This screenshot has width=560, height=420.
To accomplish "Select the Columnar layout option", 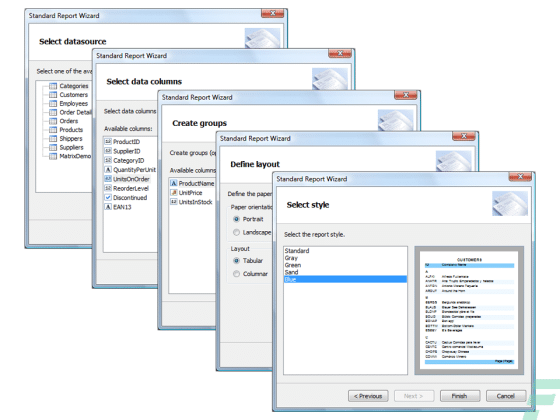I will pos(236,274).
